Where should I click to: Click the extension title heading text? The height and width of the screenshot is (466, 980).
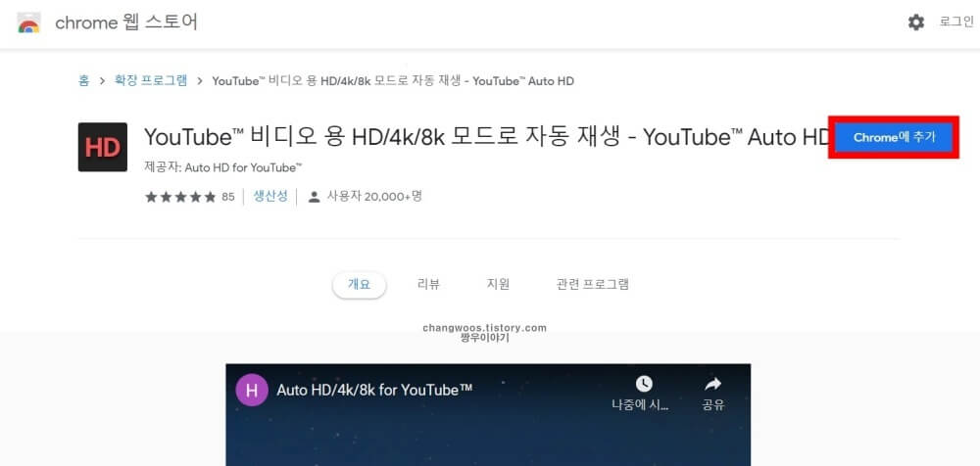485,137
